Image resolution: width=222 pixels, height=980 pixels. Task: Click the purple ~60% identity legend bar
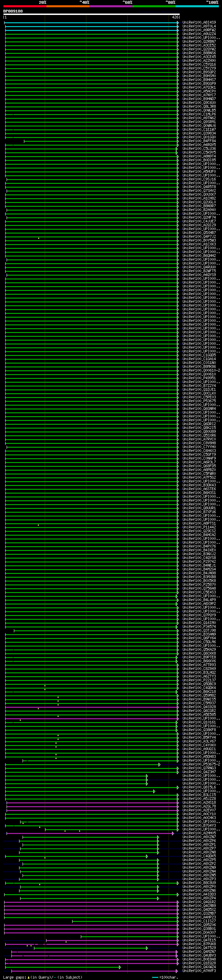[x=111, y=6]
